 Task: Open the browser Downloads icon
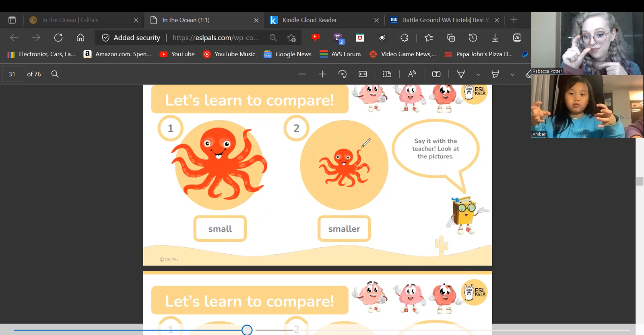pyautogui.click(x=495, y=38)
